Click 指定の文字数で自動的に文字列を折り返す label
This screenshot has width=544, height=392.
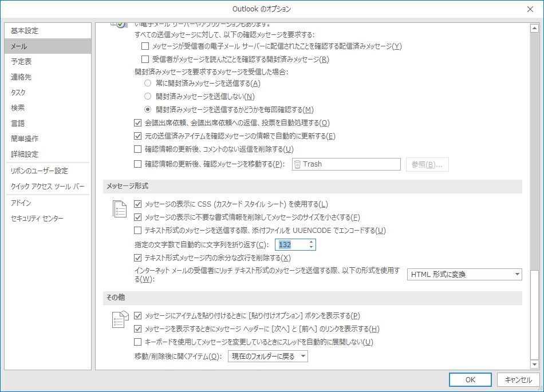[x=202, y=245]
